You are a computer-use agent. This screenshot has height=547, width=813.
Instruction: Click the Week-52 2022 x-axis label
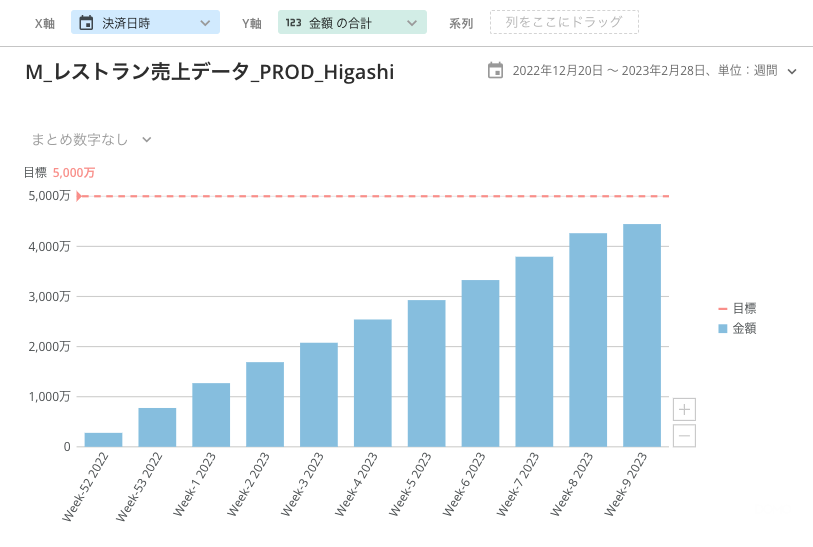coord(86,486)
